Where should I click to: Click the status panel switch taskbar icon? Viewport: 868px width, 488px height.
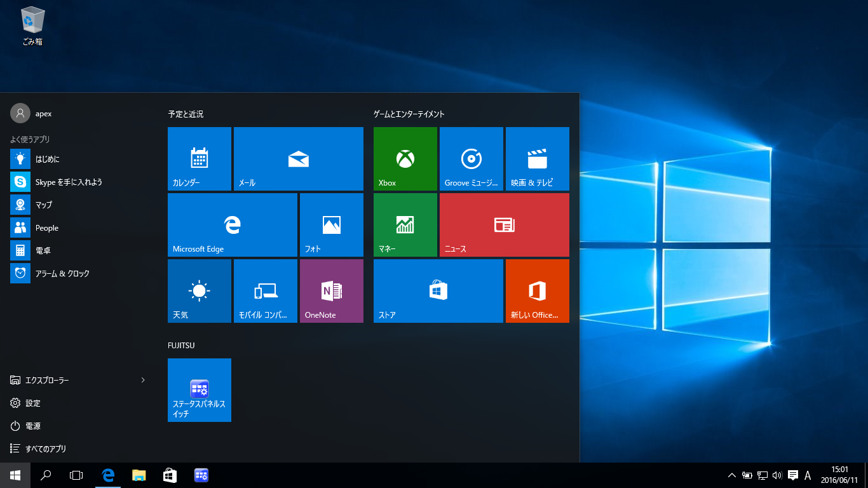pyautogui.click(x=201, y=475)
